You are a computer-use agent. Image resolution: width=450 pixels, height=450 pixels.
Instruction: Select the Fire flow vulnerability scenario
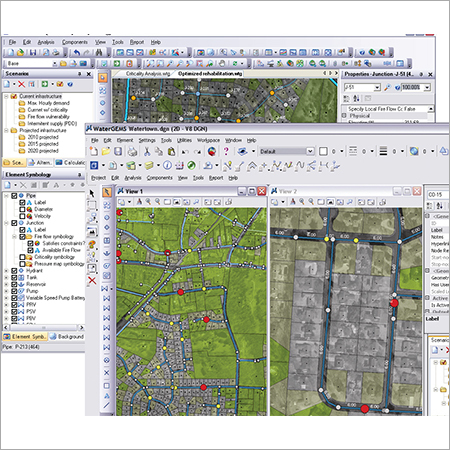[x=48, y=117]
